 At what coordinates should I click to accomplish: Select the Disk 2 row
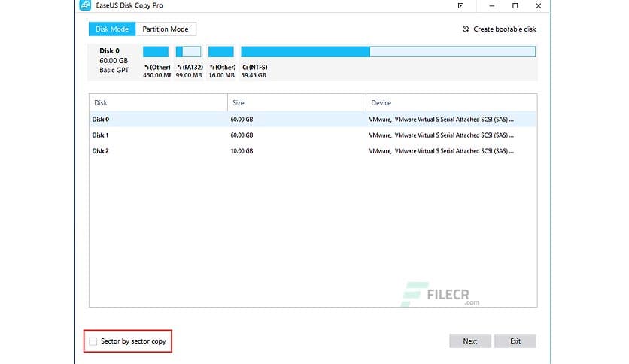313,151
